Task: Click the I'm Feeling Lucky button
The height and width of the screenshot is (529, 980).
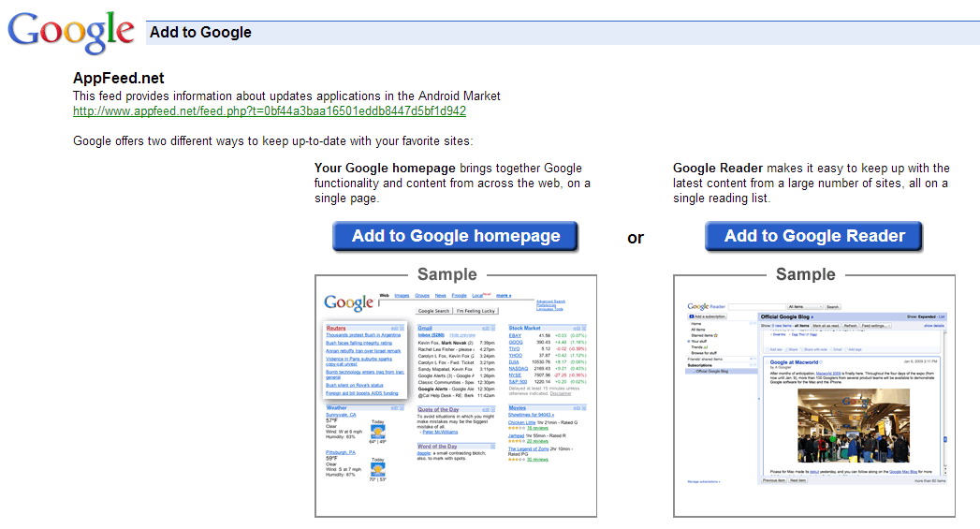Action: pyautogui.click(x=476, y=311)
